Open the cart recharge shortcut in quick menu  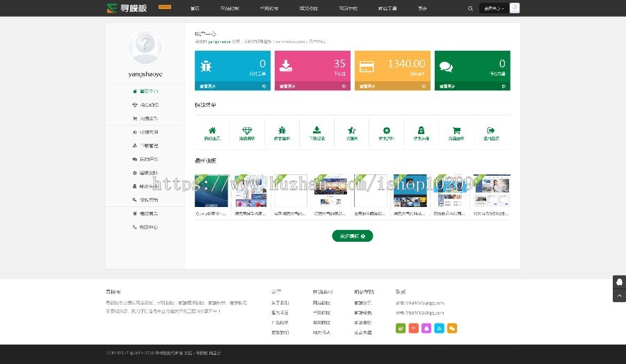tap(456, 133)
